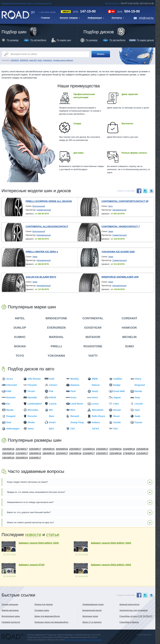
Task: Select the Honda brand logo
Action: pyautogui.click(x=132, y=391)
